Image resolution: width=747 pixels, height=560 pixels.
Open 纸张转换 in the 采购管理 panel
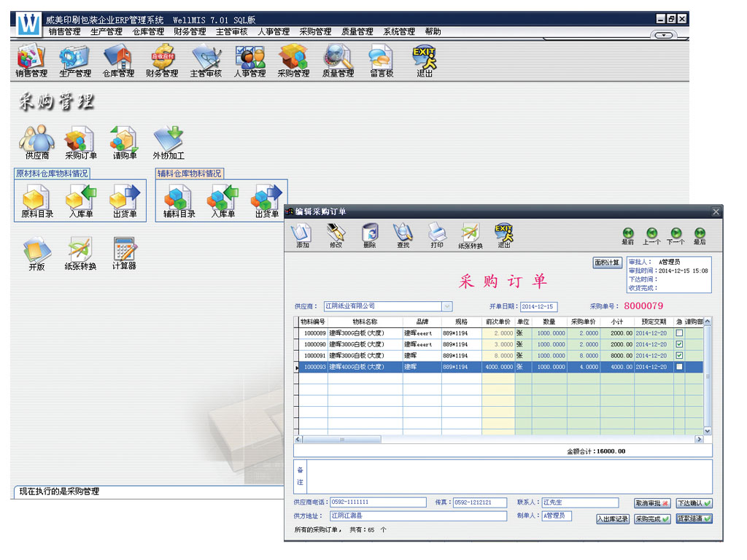(80, 253)
